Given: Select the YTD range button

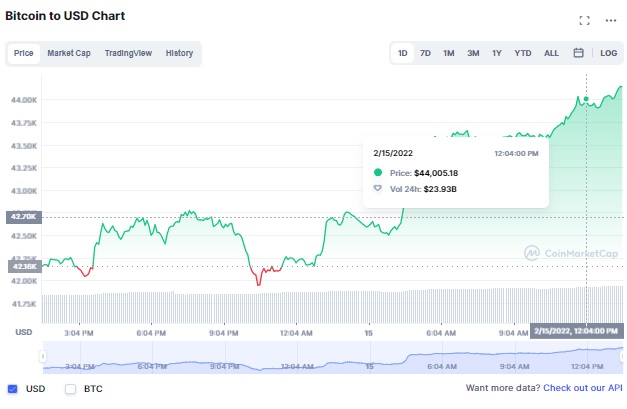Looking at the screenshot, I should coord(522,53).
